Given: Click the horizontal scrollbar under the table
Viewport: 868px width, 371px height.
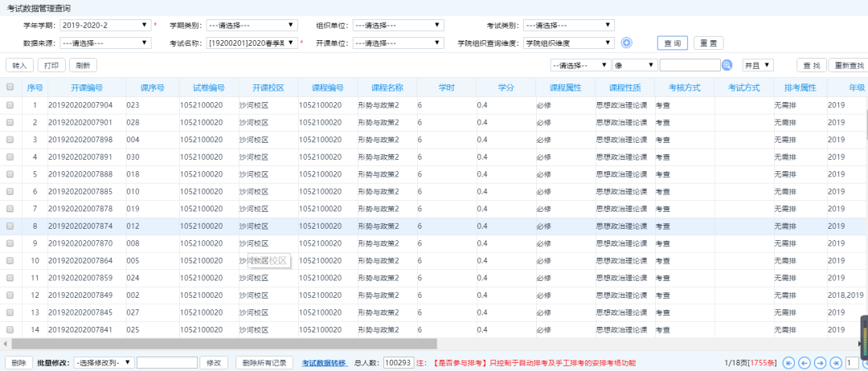Looking at the screenshot, I should click(x=223, y=344).
